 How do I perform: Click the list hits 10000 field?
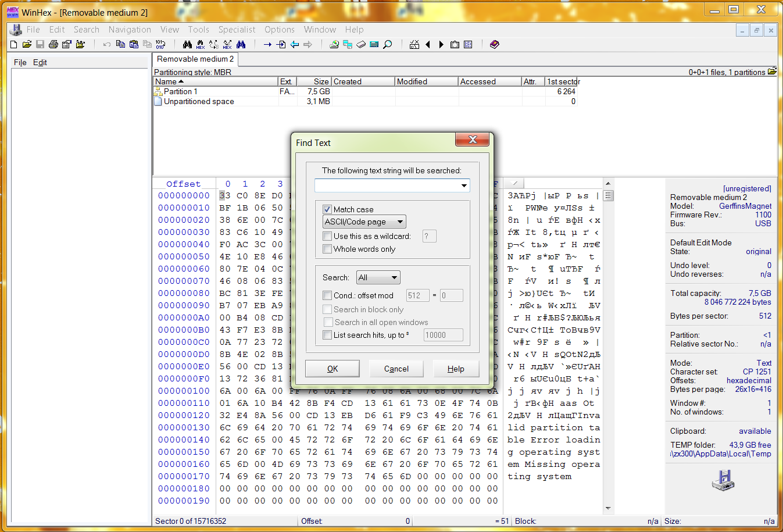point(443,335)
